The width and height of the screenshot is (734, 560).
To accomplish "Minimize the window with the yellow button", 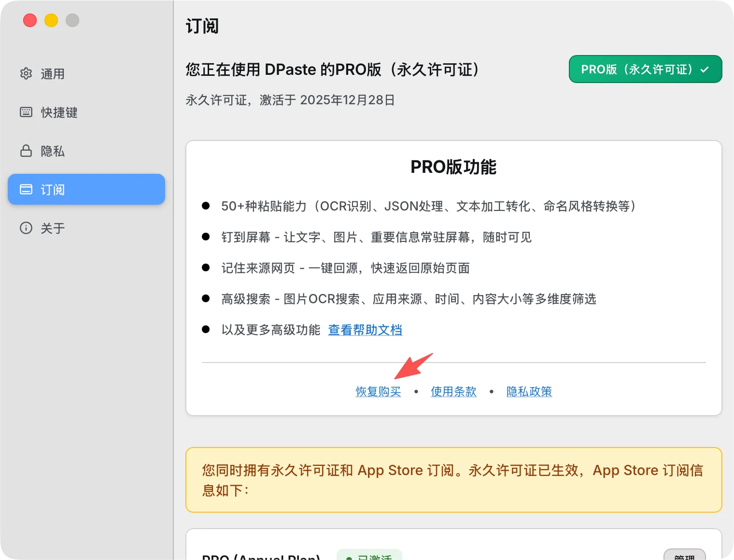I will tap(51, 20).
